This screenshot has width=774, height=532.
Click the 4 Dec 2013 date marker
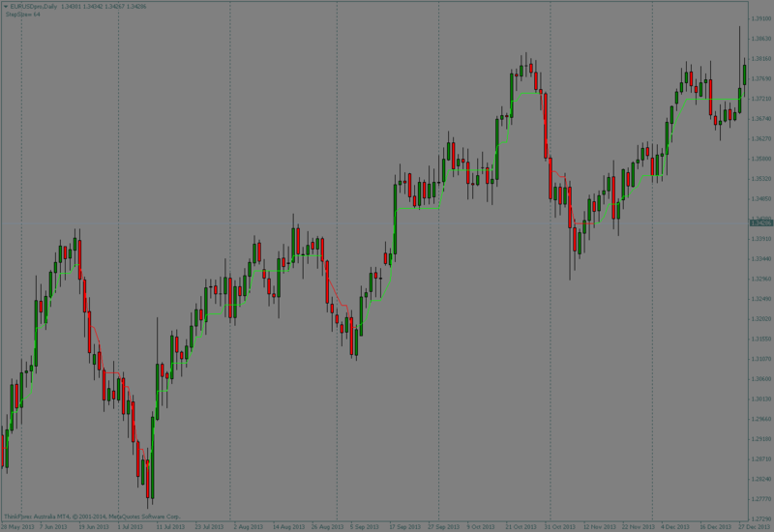[675, 527]
